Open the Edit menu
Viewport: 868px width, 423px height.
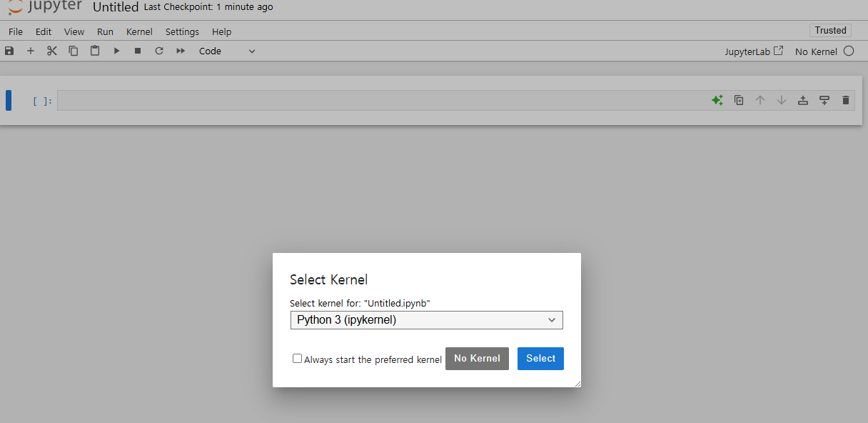[x=44, y=31]
